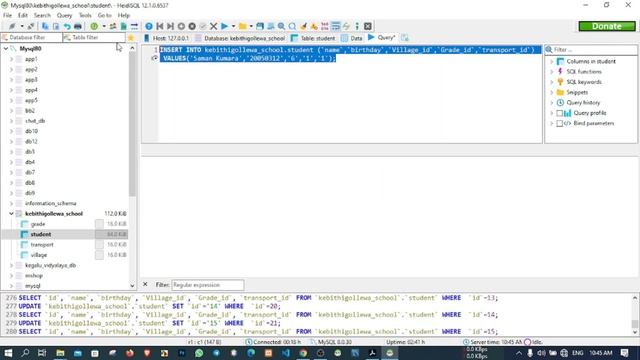Viewport: 640px width, 360px height.
Task: Click the reformat SQL broom icon
Action: (303, 26)
